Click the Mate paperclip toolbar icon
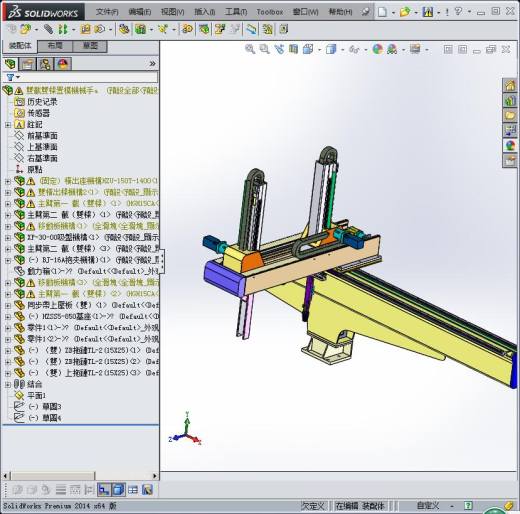 (48, 29)
